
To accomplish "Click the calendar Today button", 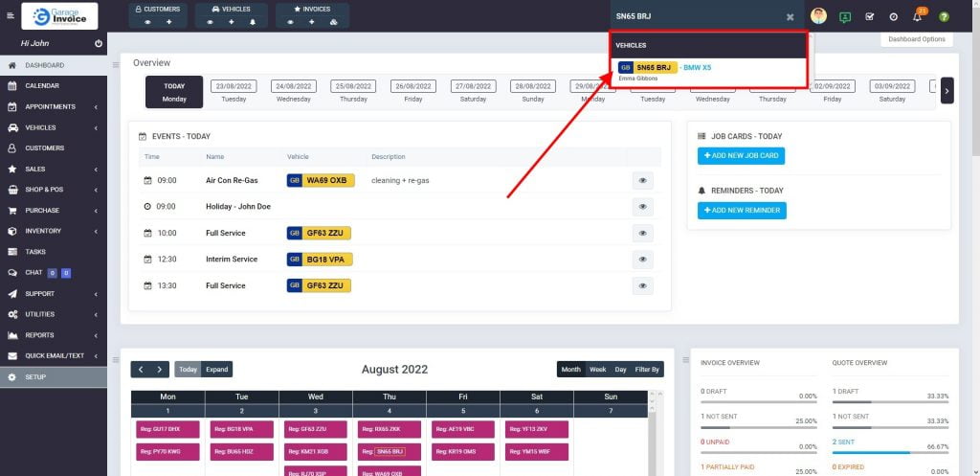I will (189, 370).
